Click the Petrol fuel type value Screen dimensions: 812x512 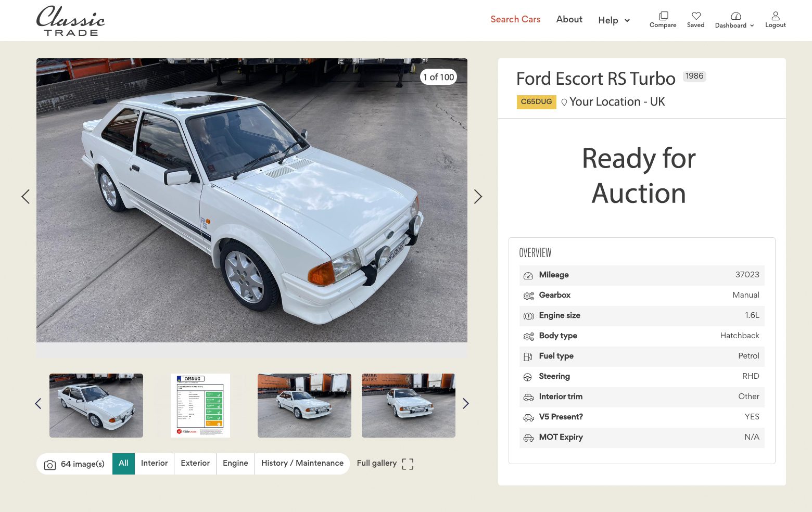tap(748, 356)
